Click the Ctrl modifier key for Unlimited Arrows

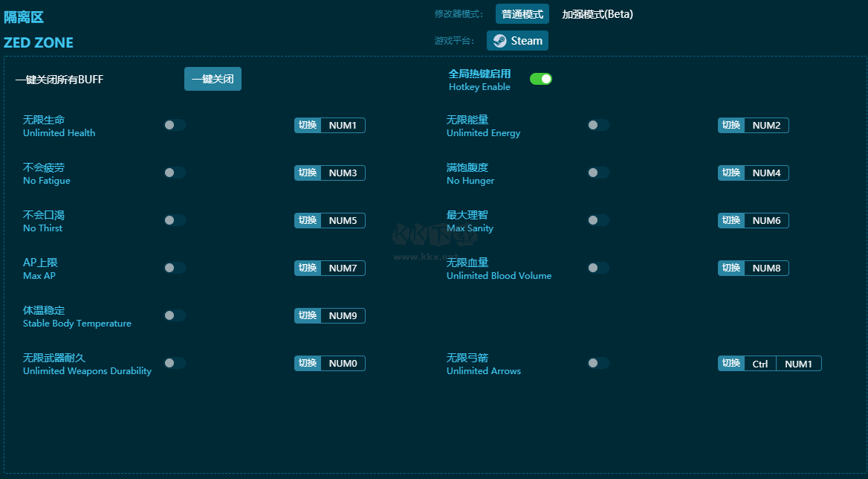[759, 364]
